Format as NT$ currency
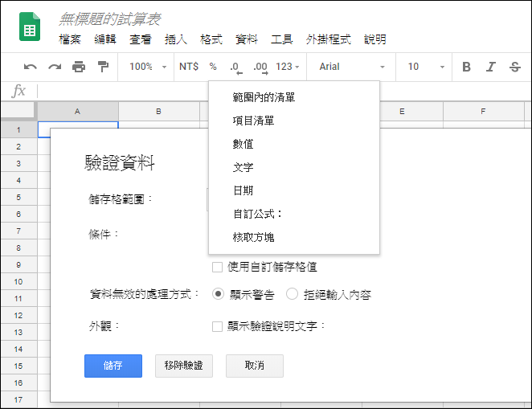Viewport: 532px width, 409px height. pyautogui.click(x=189, y=67)
